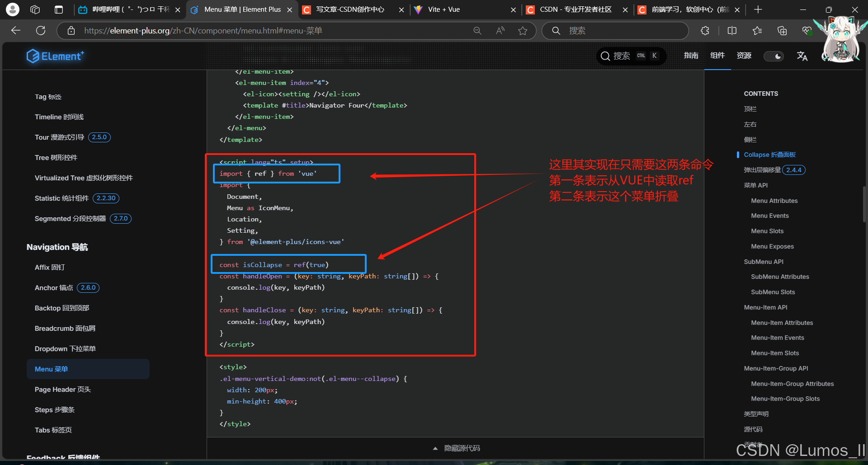The image size is (868, 465).
Task: Switch to the 哔哩哔哩 tab
Action: tap(129, 9)
